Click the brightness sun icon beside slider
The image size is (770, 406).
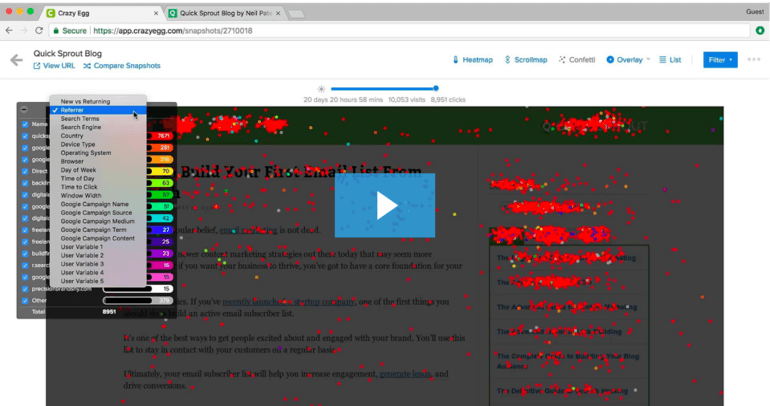[x=320, y=89]
